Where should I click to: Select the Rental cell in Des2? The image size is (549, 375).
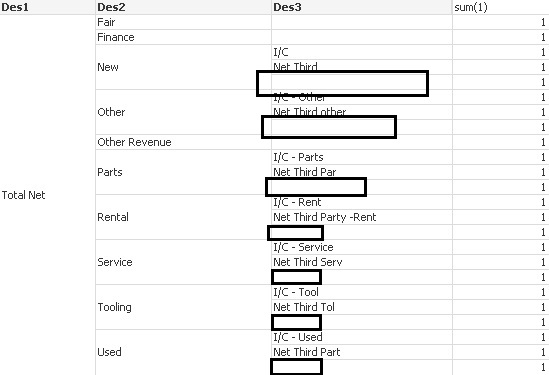[x=183, y=217]
